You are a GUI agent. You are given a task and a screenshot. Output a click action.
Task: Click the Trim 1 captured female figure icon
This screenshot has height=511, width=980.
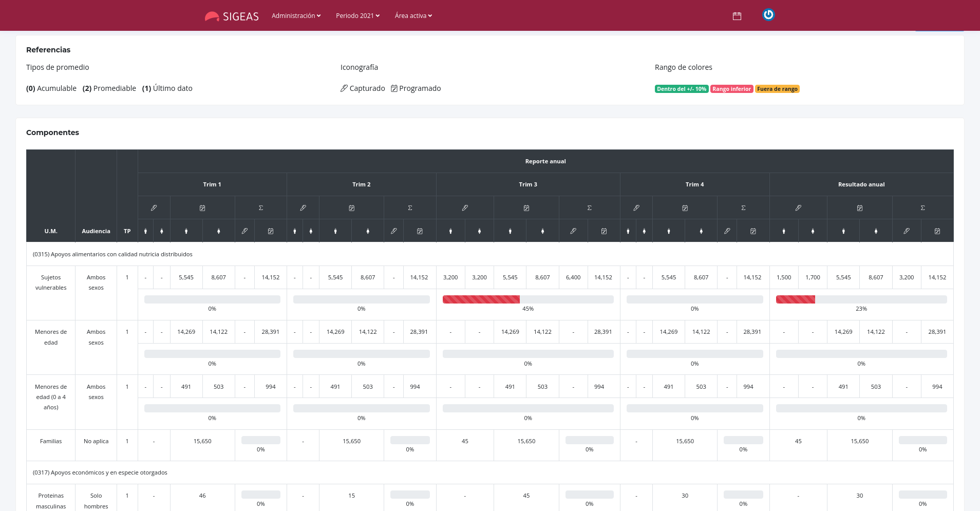[x=162, y=231]
